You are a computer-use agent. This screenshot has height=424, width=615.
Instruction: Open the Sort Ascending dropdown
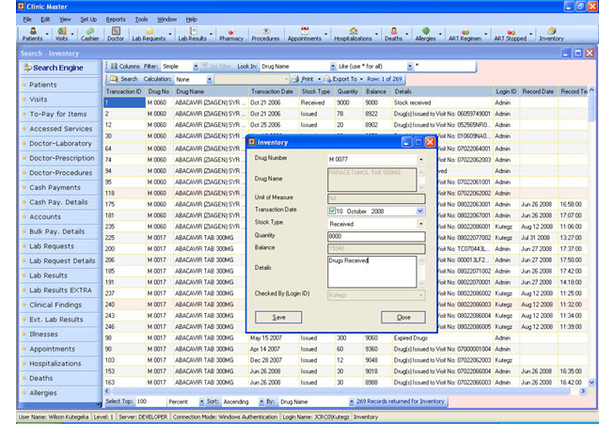click(261, 402)
